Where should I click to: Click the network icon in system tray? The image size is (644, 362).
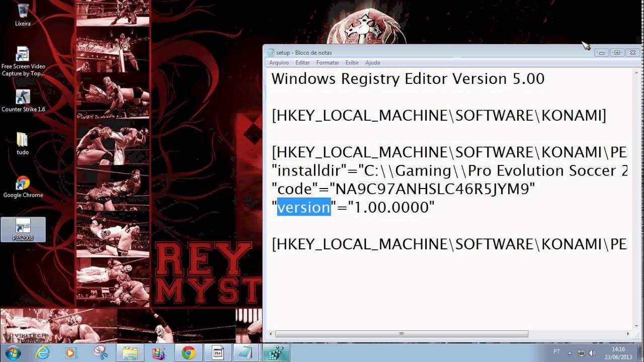coord(582,353)
